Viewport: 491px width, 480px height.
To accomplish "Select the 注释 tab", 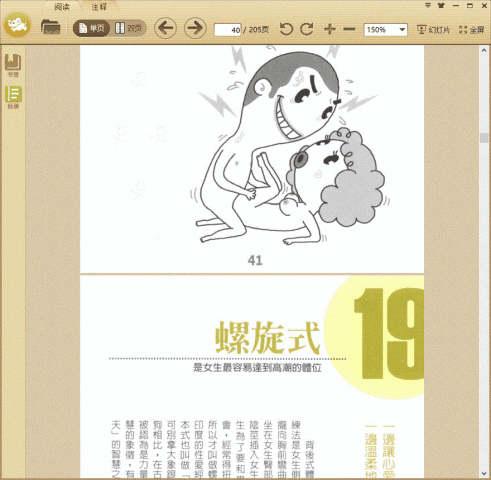I will 99,7.
